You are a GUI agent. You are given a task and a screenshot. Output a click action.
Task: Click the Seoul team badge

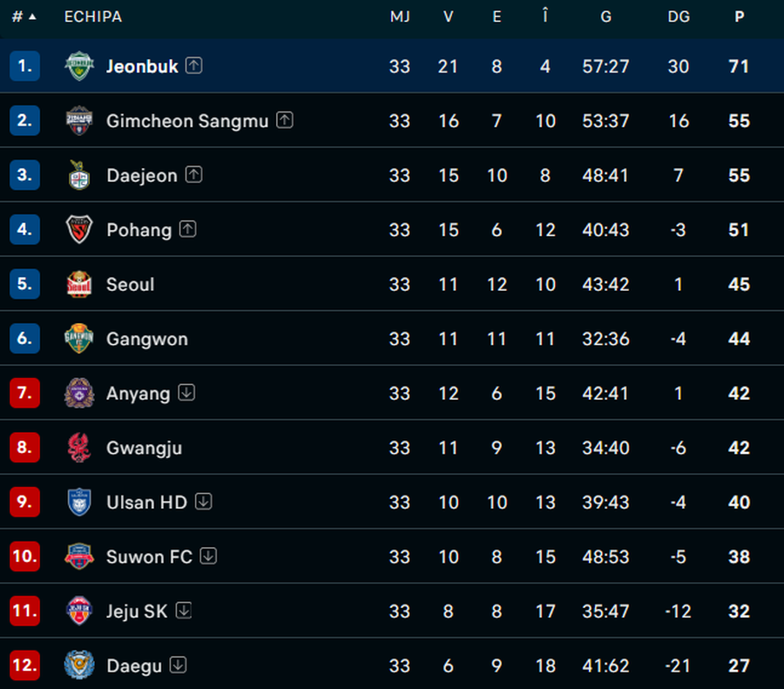(79, 285)
